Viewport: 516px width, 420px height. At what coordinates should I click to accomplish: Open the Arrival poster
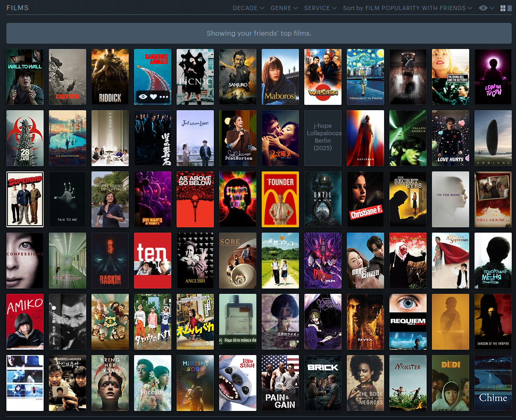click(493, 138)
